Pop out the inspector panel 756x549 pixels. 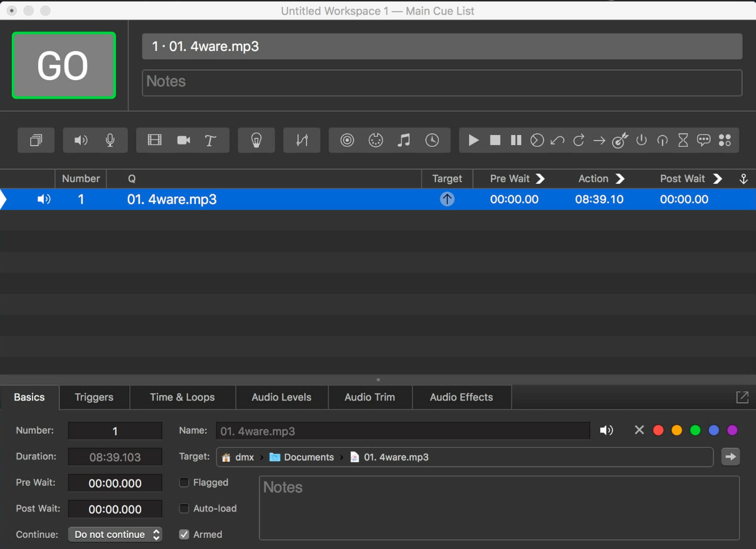point(742,397)
